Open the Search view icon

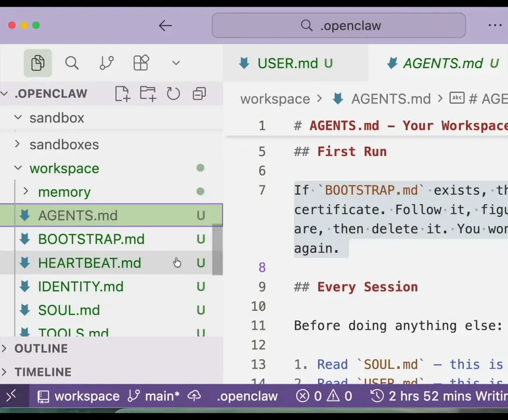[x=71, y=63]
